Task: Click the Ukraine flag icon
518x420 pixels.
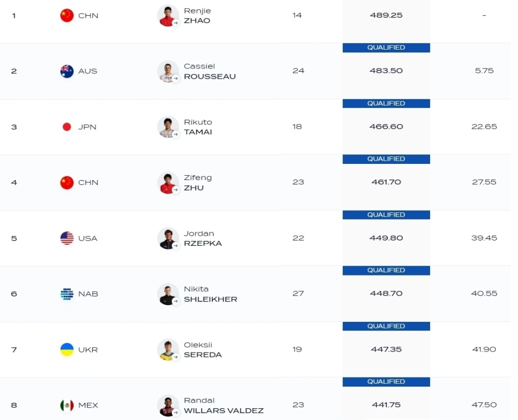Action: pyautogui.click(x=67, y=349)
